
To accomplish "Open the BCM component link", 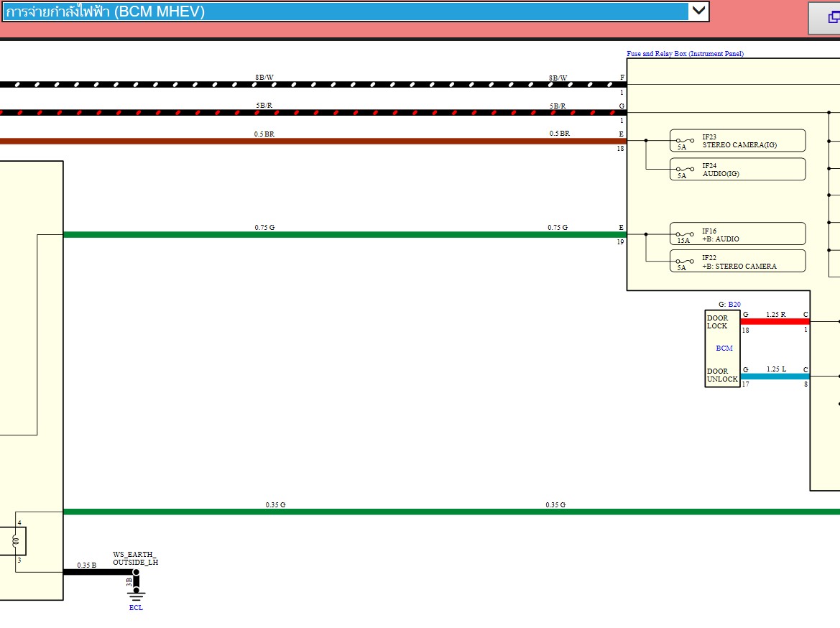I will [724, 348].
